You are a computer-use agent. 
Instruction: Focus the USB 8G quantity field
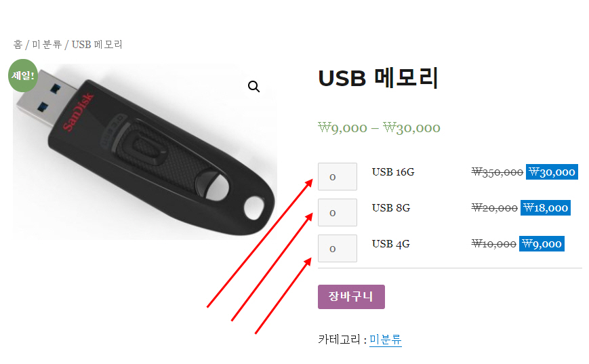click(338, 213)
